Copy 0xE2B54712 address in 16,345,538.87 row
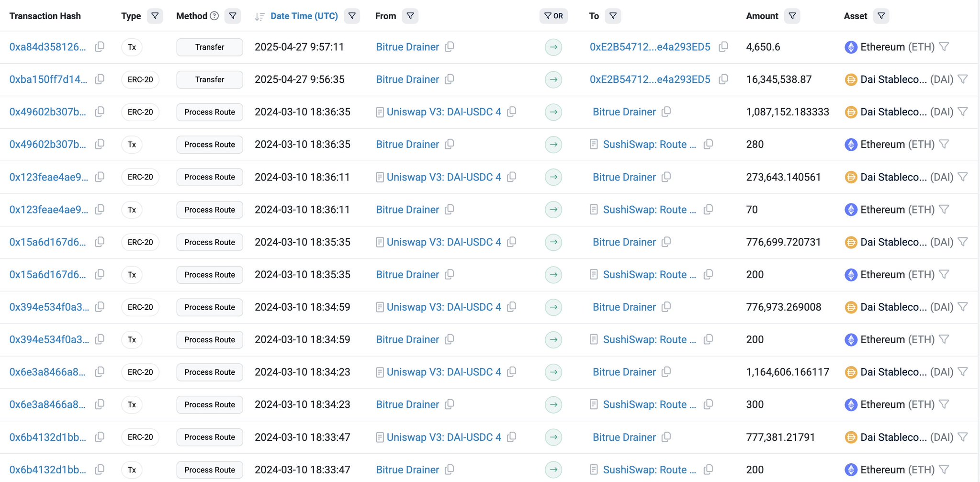 click(x=723, y=79)
